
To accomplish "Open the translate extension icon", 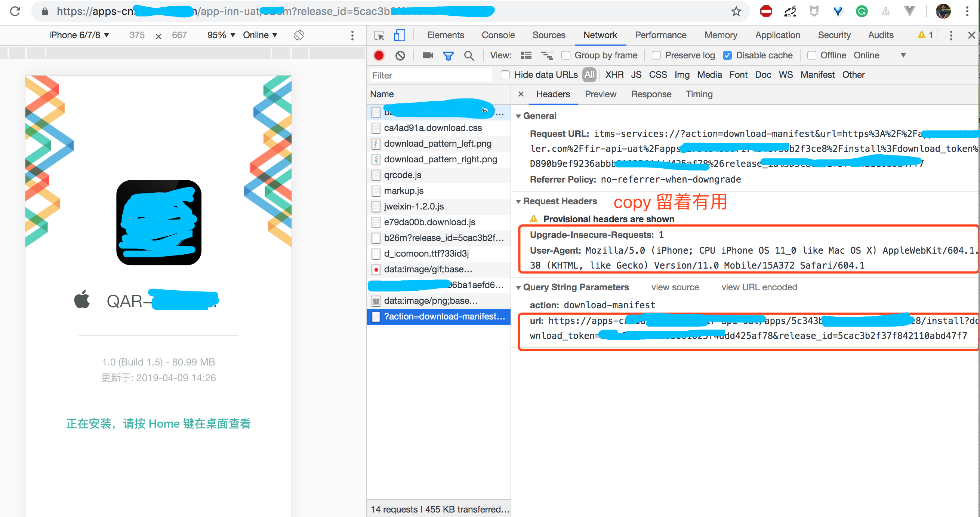I will click(x=790, y=12).
